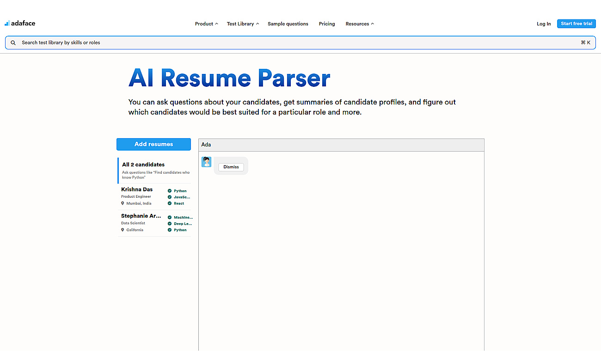This screenshot has height=364, width=601.
Task: Click the Deep Le... skill label
Action: point(183,224)
